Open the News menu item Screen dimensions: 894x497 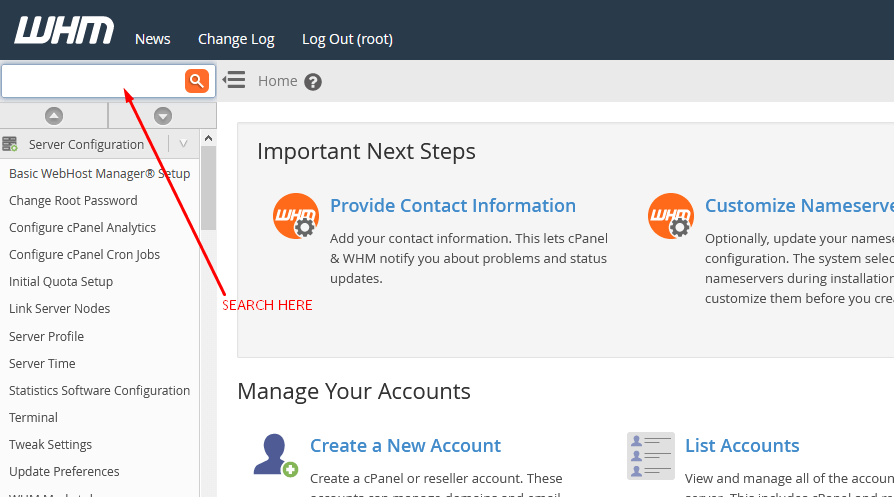tap(153, 39)
